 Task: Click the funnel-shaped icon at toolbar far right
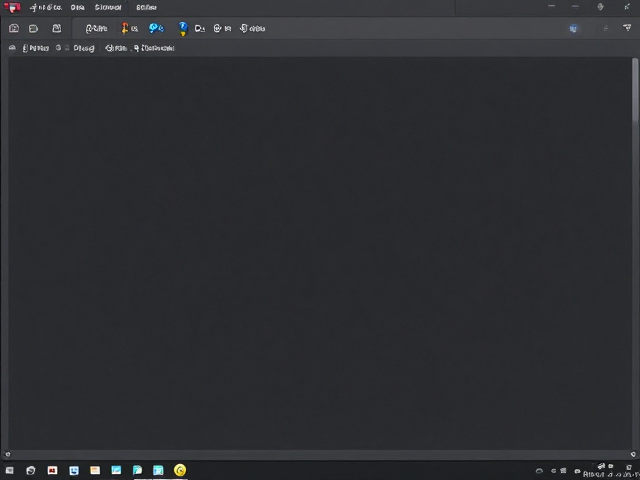tap(627, 28)
